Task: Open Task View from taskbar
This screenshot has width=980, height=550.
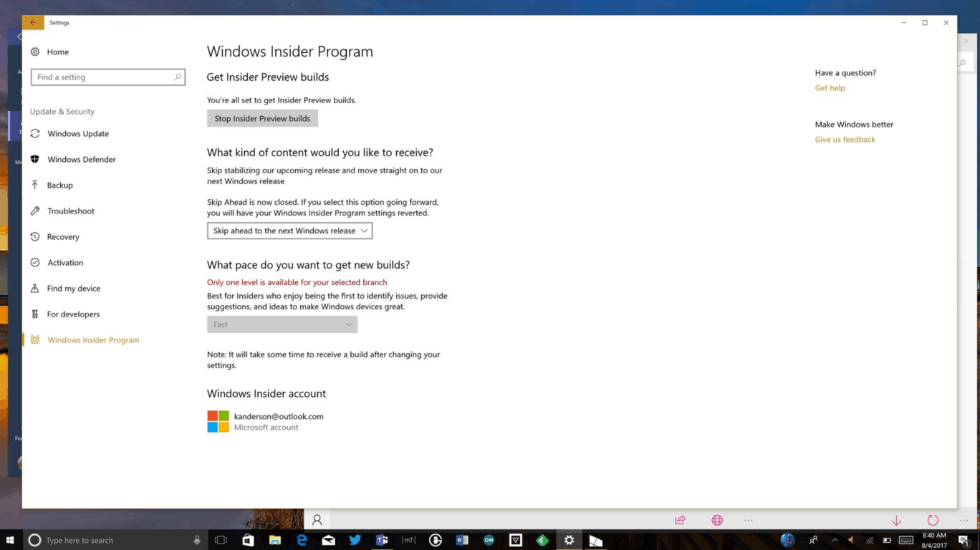Action: click(221, 540)
